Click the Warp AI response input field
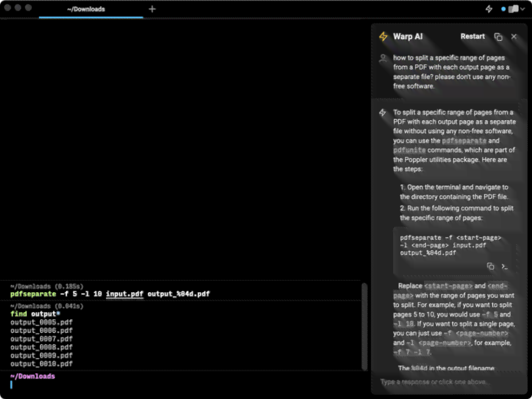532x399 pixels. pyautogui.click(x=449, y=382)
